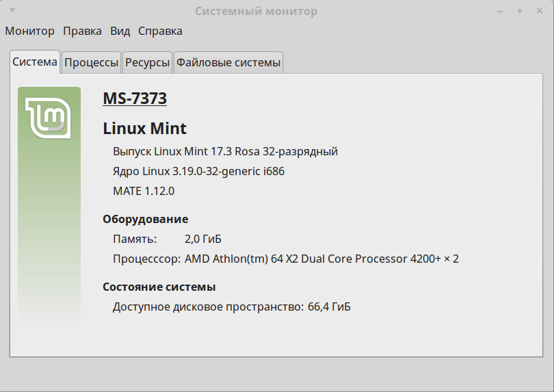Image resolution: width=554 pixels, height=392 pixels.
Task: Click the 66,4 ГиБ disk space value
Action: tap(329, 306)
